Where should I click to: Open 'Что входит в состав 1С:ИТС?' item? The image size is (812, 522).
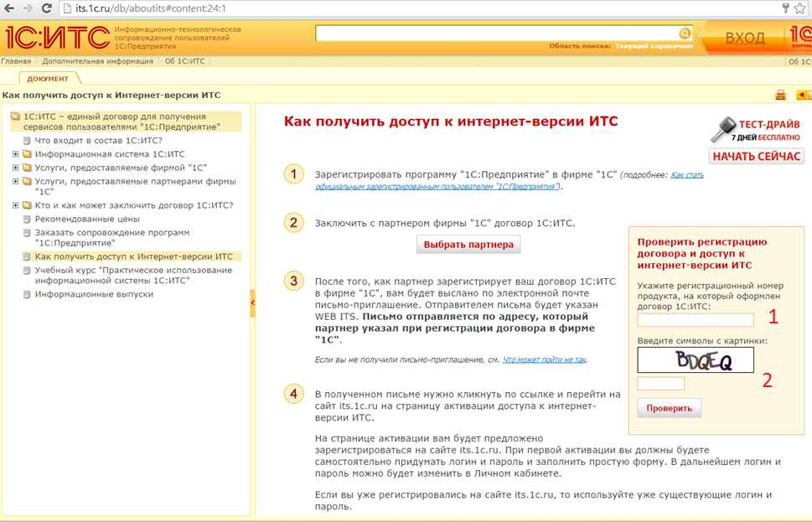click(x=98, y=140)
